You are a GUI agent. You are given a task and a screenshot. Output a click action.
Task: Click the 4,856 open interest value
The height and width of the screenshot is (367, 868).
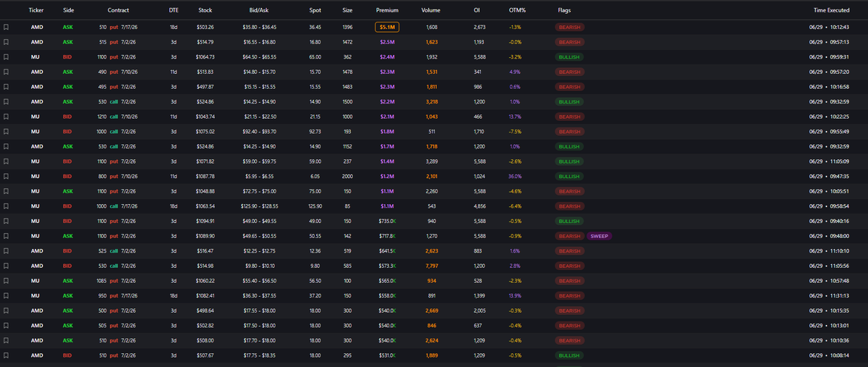(x=479, y=206)
